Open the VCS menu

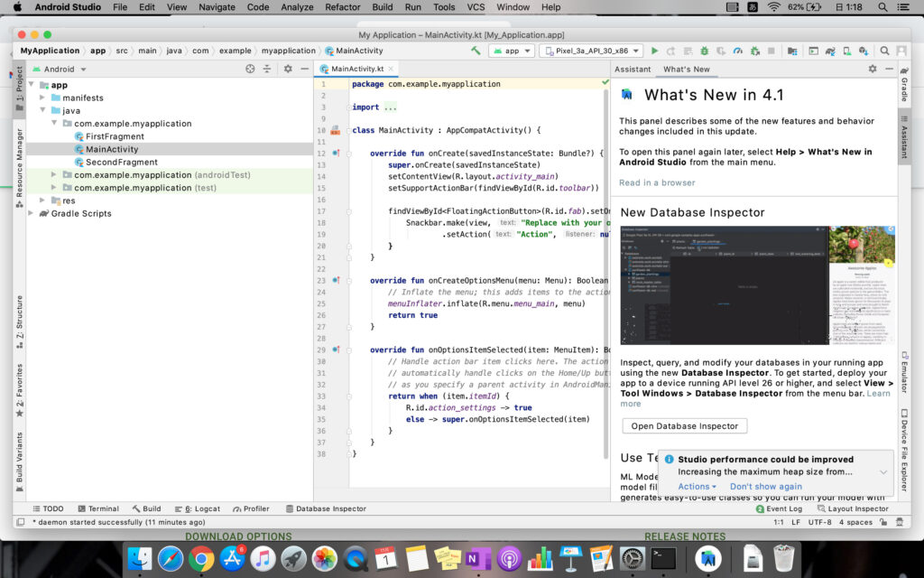(x=476, y=7)
